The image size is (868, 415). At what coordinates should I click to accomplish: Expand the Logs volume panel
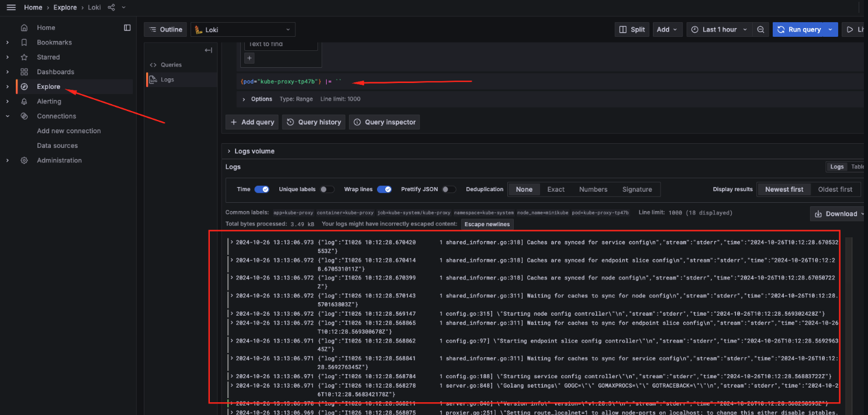pos(250,151)
